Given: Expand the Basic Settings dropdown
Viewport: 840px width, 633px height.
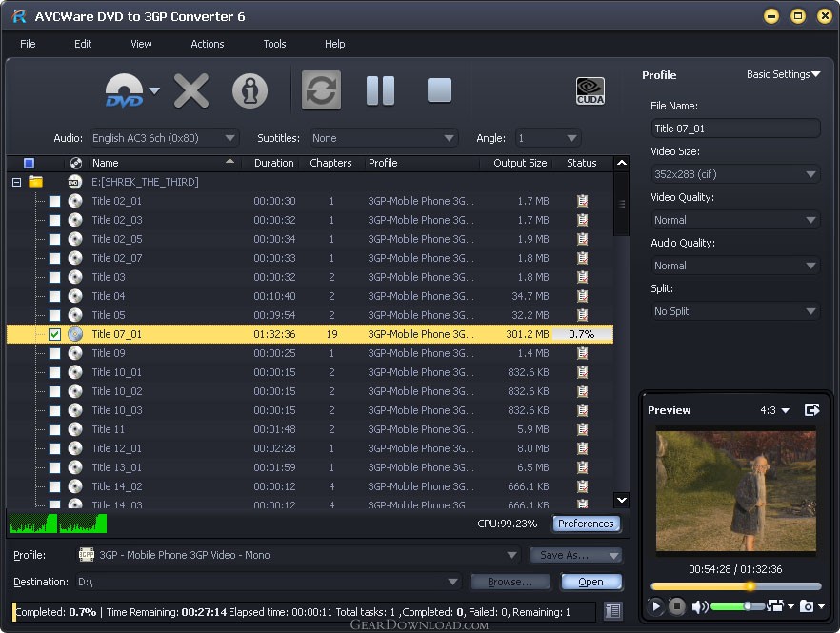Looking at the screenshot, I should (783, 74).
